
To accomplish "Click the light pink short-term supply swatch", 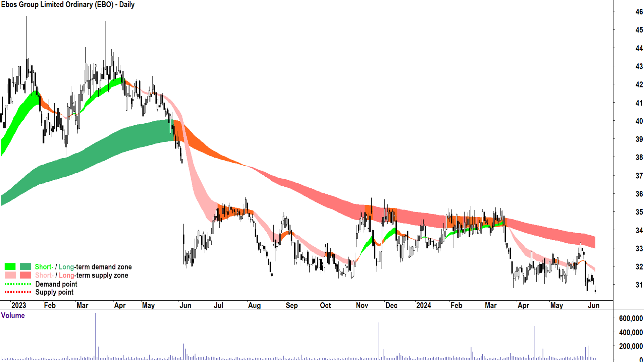I will (x=10, y=275).
